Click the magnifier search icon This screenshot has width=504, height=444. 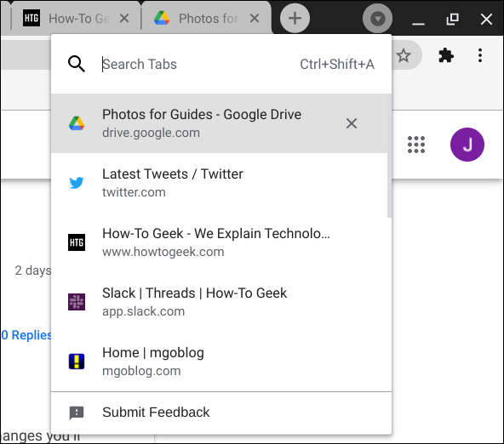coord(77,64)
